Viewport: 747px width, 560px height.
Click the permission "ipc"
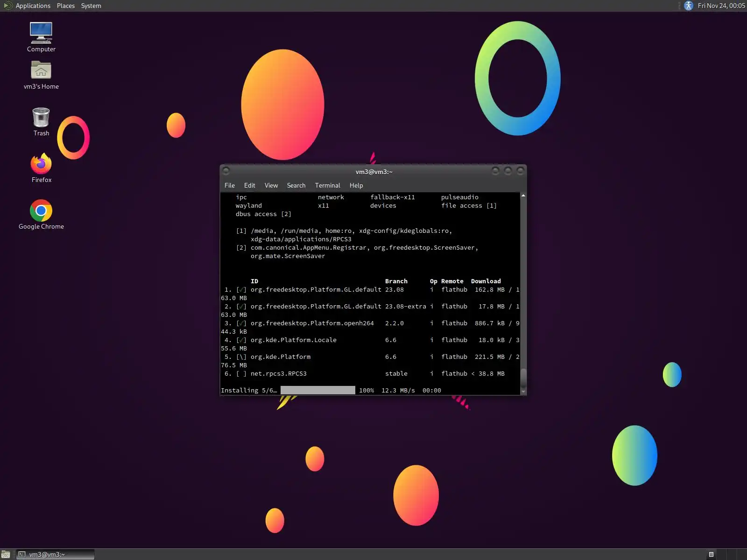pos(241,197)
